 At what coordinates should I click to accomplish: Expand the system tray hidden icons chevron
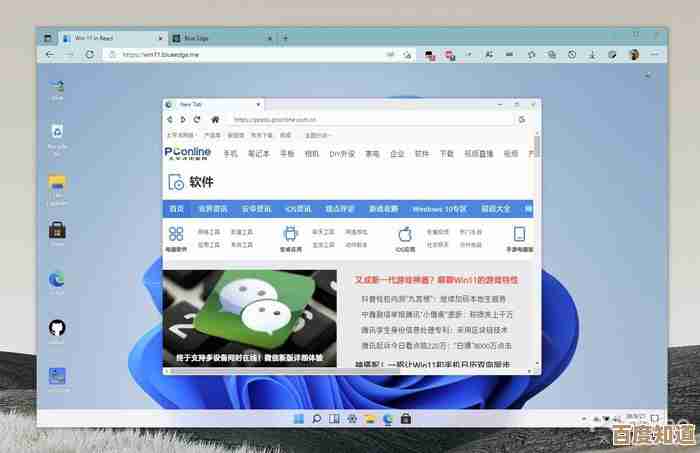tap(583, 417)
